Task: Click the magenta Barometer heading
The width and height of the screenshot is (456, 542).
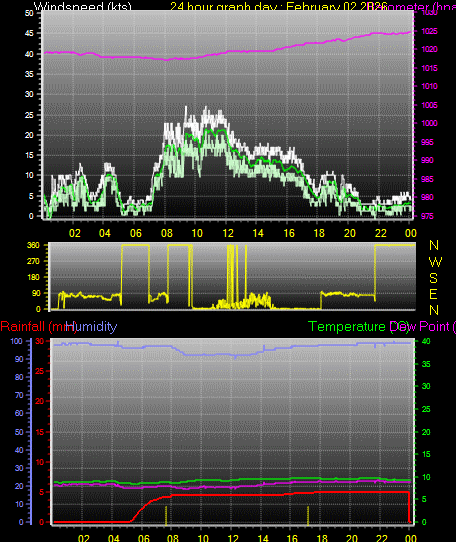Action: [x=412, y=6]
